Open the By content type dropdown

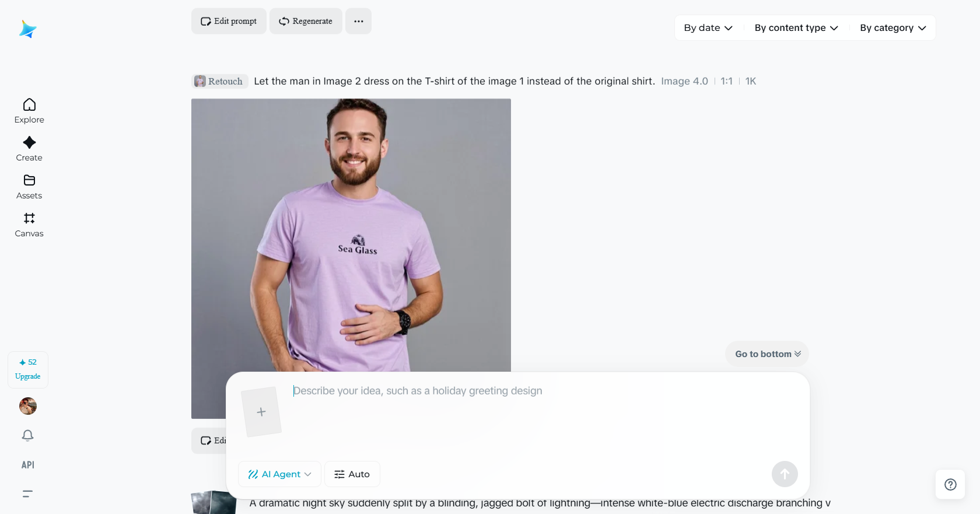[796, 28]
